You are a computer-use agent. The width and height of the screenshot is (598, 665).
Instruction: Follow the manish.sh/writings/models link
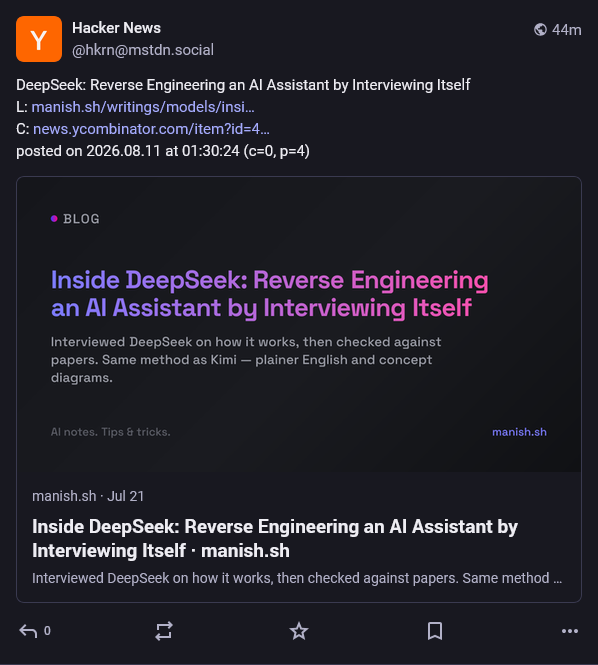click(143, 107)
